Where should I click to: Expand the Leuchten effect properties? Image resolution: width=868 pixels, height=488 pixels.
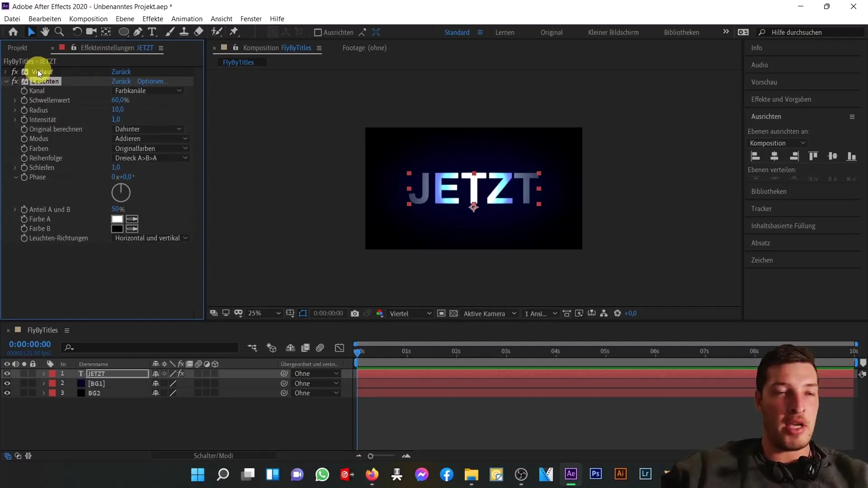point(6,81)
